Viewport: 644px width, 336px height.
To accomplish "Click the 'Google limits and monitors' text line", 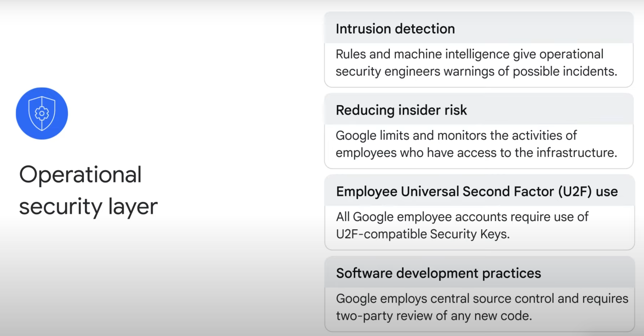I will click(456, 136).
